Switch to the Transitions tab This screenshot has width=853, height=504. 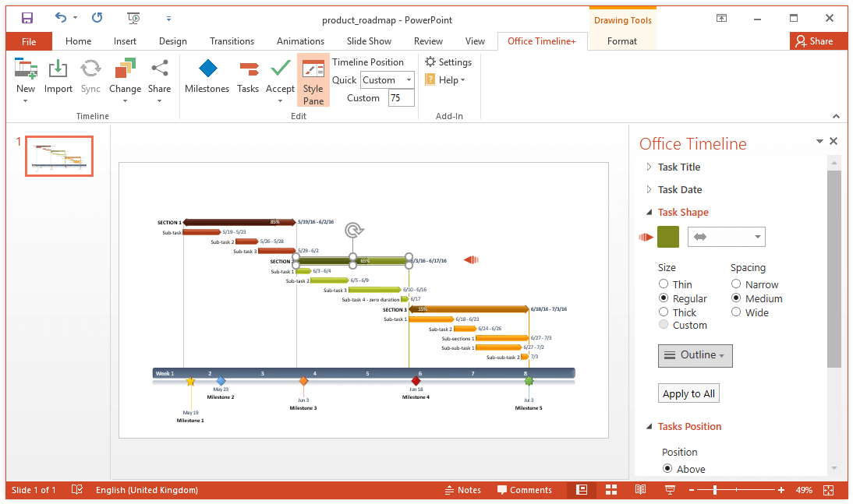(x=232, y=41)
